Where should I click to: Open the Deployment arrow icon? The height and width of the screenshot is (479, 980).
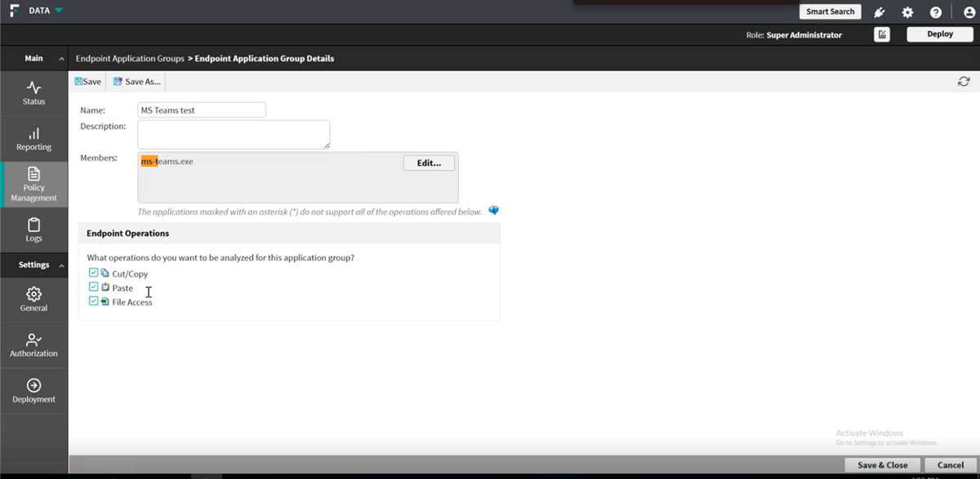click(33, 385)
